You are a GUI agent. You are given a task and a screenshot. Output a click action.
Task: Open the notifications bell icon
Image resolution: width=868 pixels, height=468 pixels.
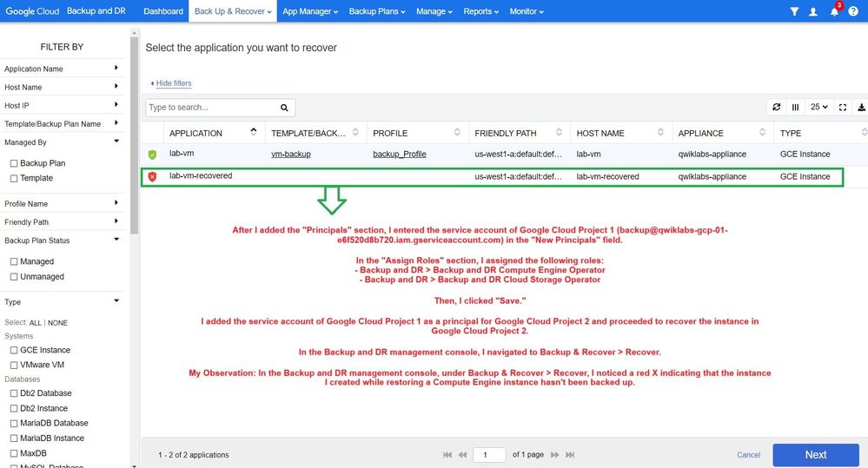(834, 11)
